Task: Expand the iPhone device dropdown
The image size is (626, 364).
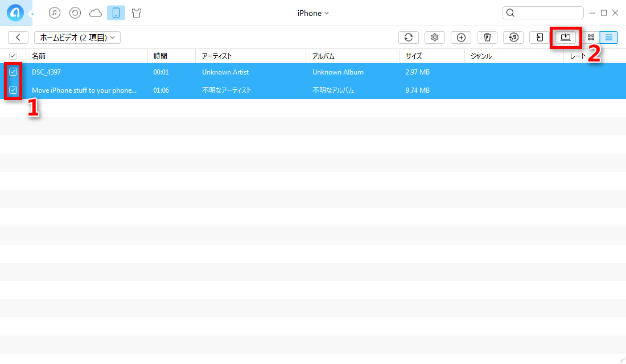Action: click(313, 13)
